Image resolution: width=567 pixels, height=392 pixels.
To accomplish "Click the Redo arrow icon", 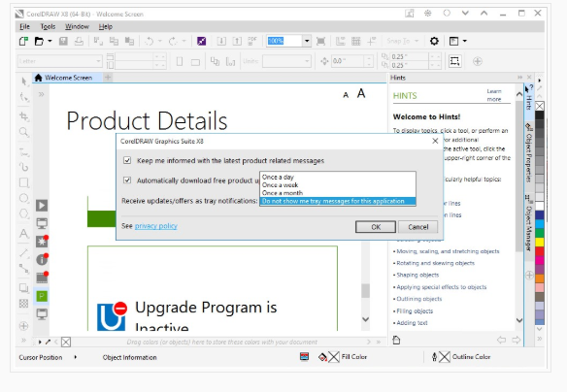I will coord(173,41).
